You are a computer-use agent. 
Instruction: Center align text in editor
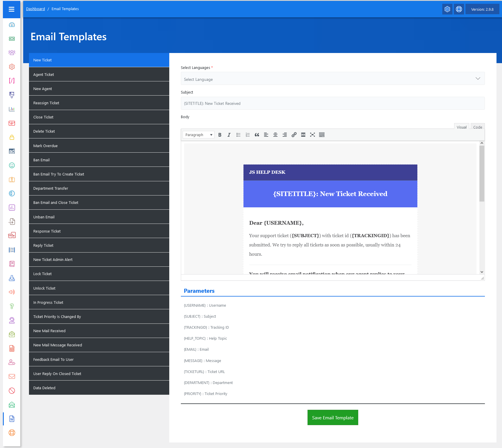[275, 135]
